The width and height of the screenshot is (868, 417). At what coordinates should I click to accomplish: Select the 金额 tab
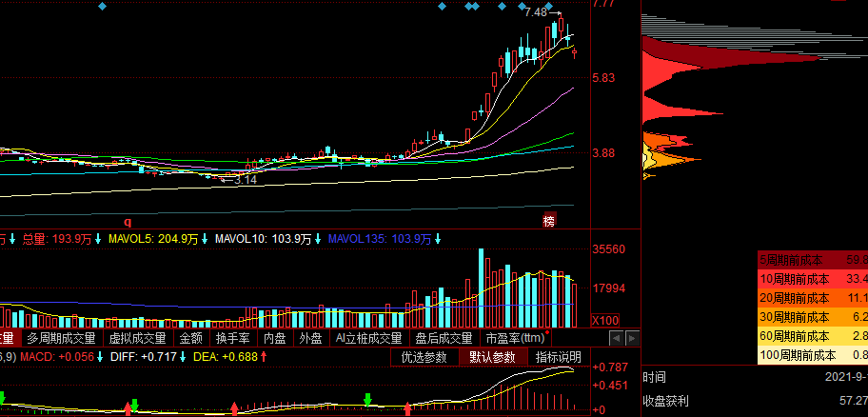(x=191, y=338)
